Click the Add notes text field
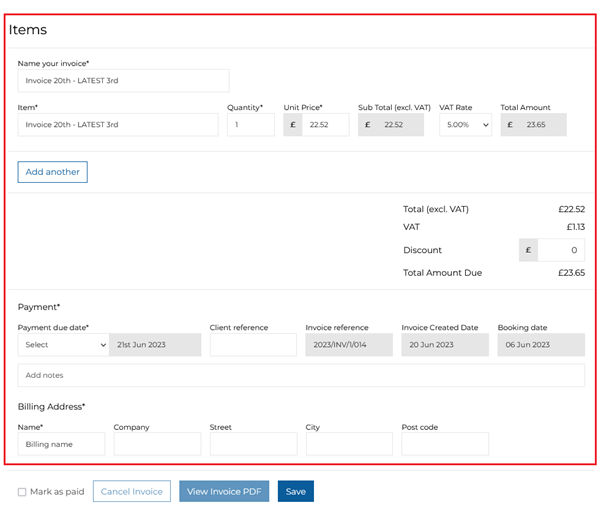This screenshot has width=601, height=508. click(301, 375)
